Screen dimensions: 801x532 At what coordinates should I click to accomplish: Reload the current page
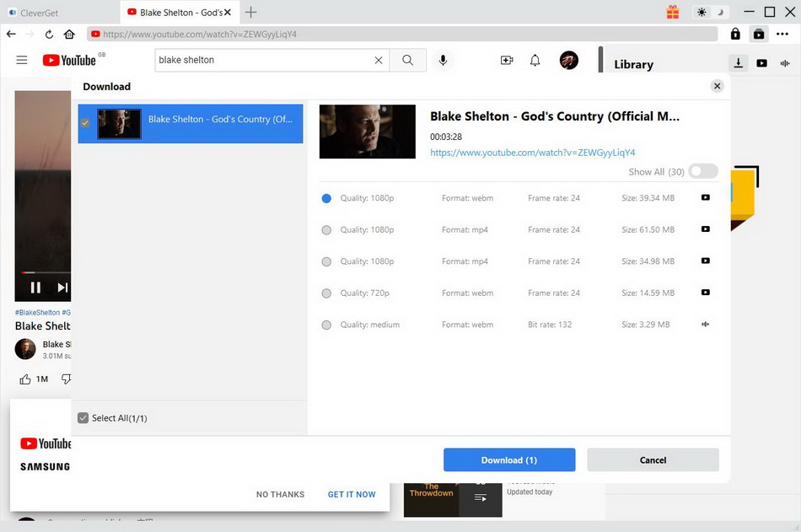(x=49, y=35)
